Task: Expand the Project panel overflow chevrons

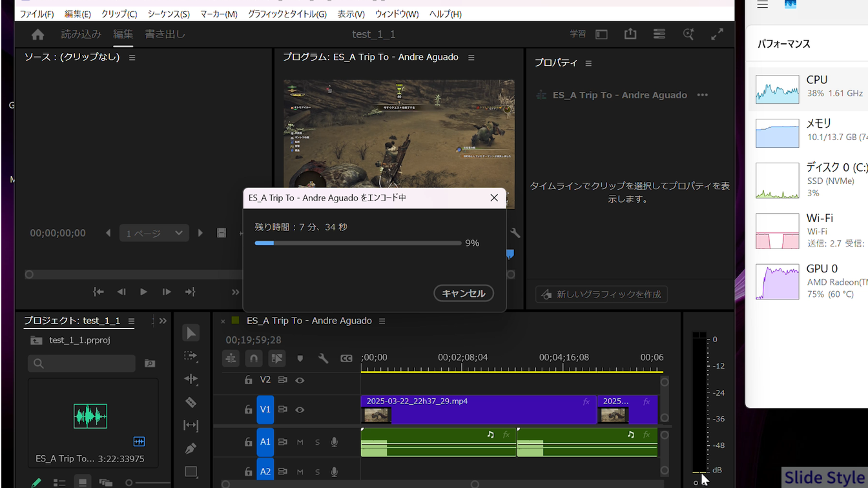Action: coord(163,321)
